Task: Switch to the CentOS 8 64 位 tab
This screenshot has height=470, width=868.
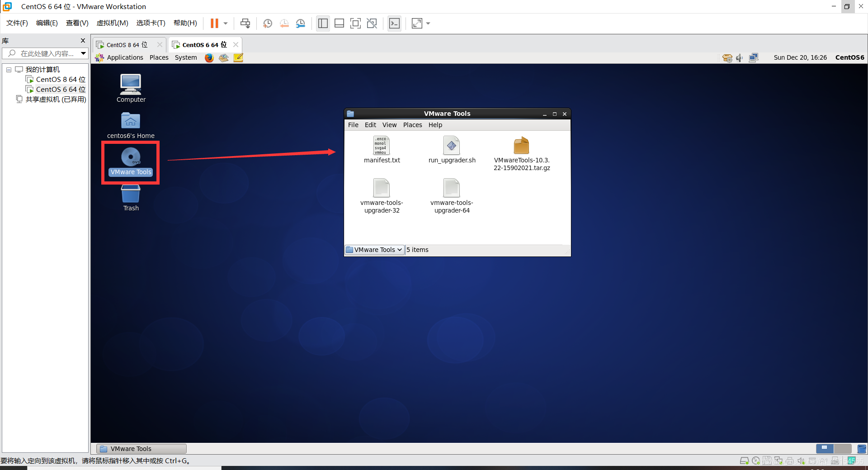Action: click(x=127, y=45)
